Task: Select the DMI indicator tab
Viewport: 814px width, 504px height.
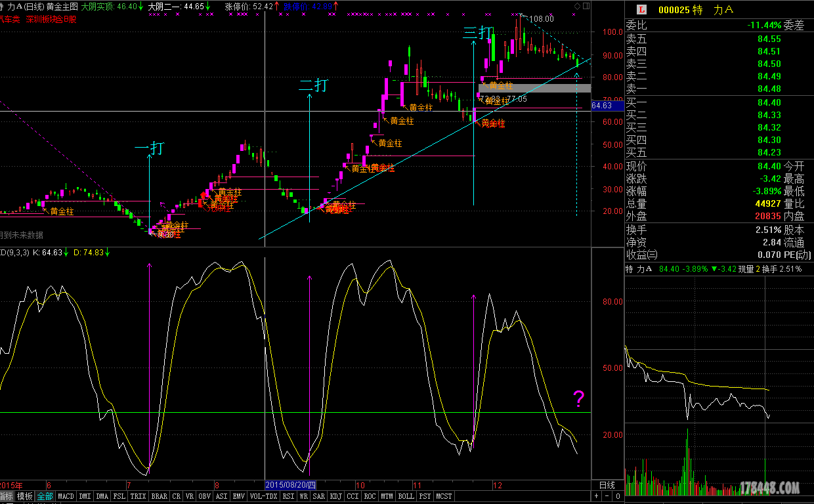Action: point(85,496)
